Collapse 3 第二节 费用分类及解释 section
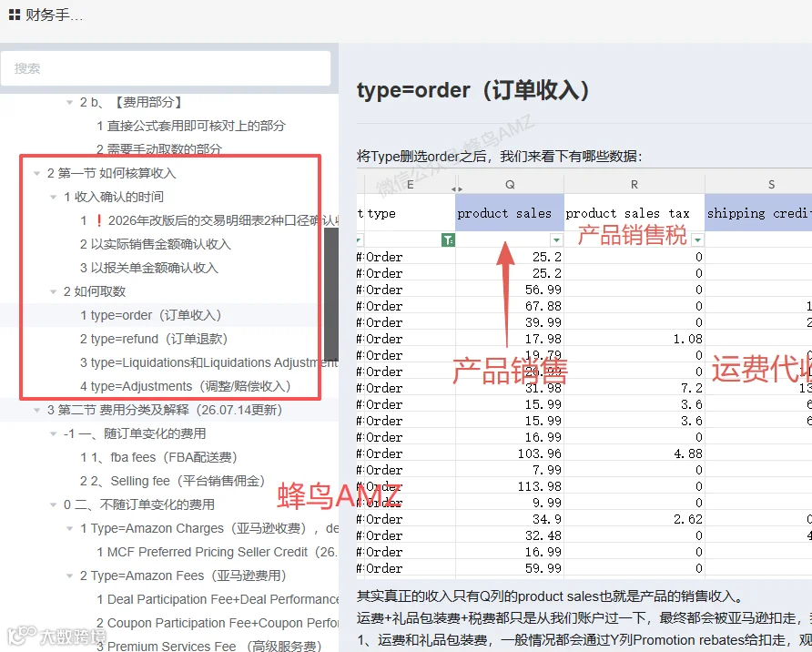The width and height of the screenshot is (812, 652). 36,411
